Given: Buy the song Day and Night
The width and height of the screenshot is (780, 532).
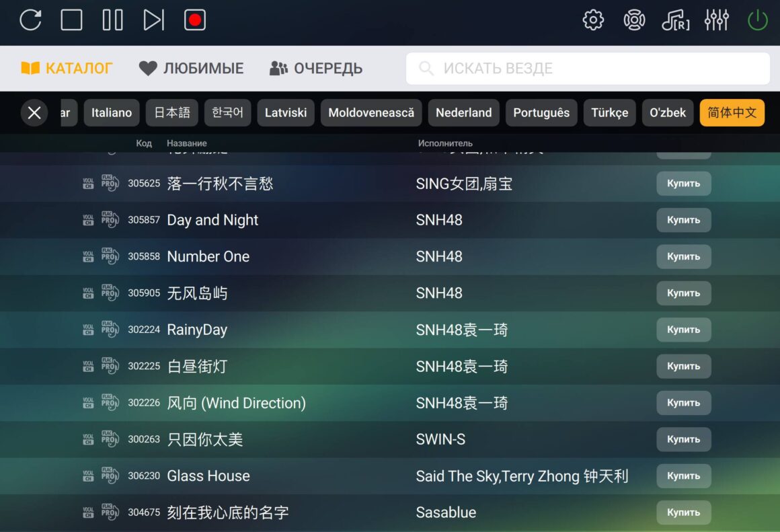Looking at the screenshot, I should tap(683, 220).
